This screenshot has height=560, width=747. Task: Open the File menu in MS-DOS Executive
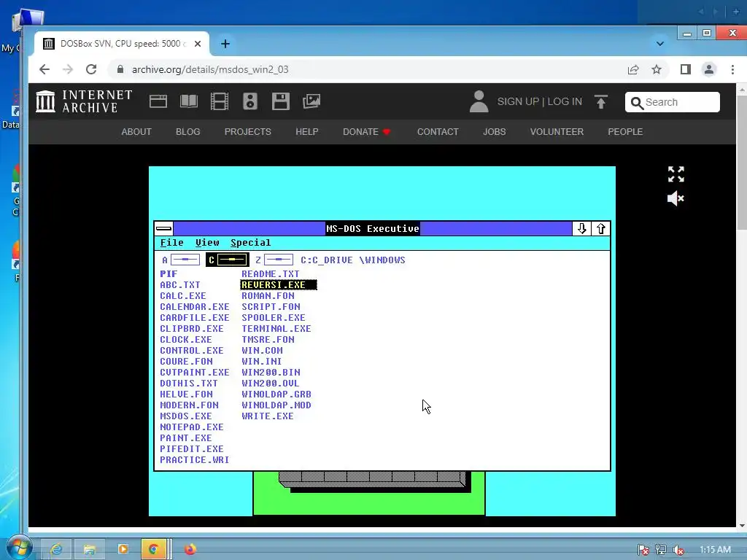click(171, 243)
